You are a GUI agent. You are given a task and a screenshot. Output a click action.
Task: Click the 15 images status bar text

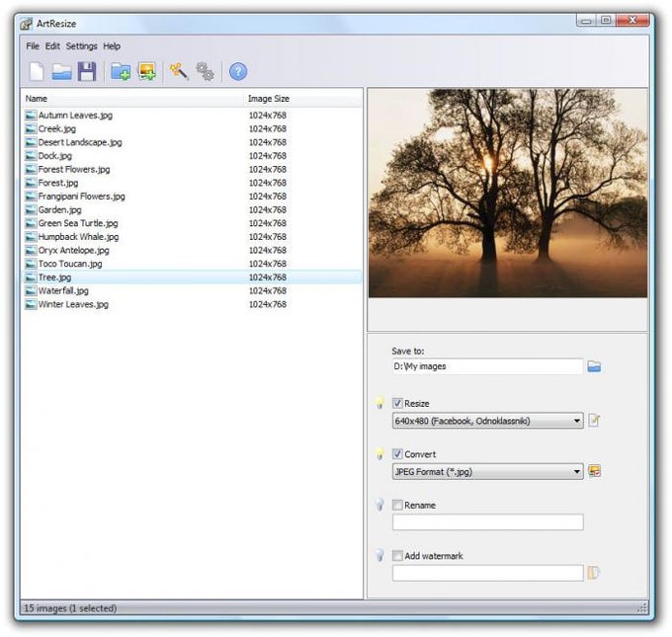point(70,608)
